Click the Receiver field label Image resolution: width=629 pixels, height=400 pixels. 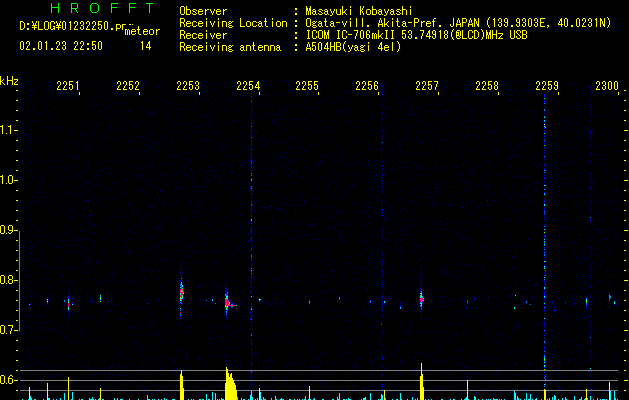pos(203,35)
